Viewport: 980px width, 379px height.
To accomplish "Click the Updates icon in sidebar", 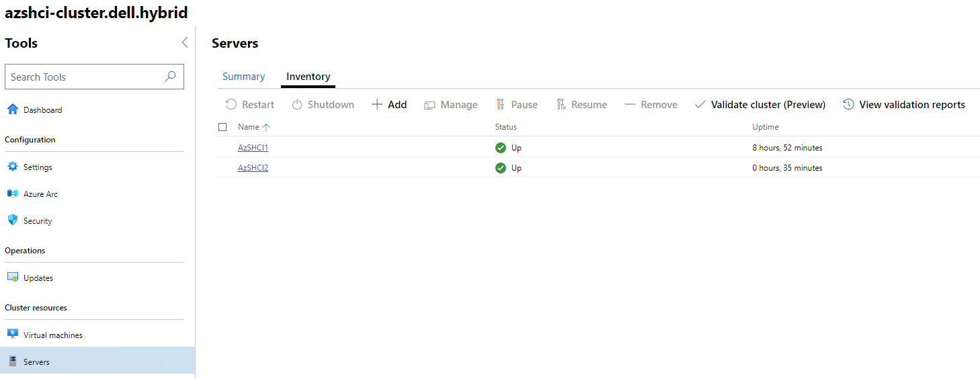I will tap(12, 278).
